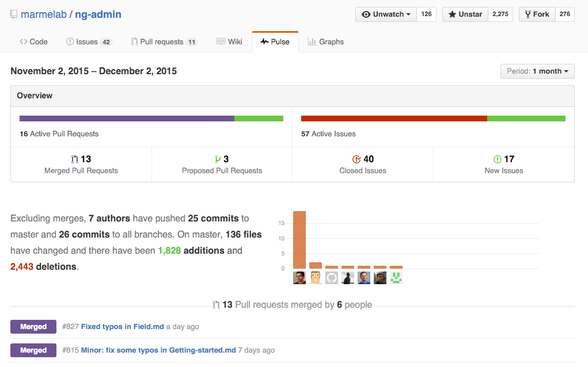
Task: Open the 126 watchers count
Action: click(x=426, y=14)
